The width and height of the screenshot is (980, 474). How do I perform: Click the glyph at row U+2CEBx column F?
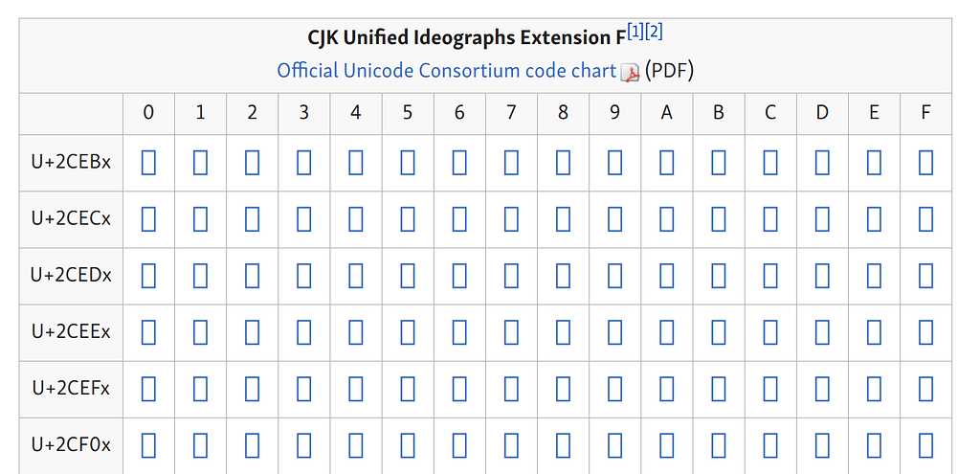coord(925,164)
